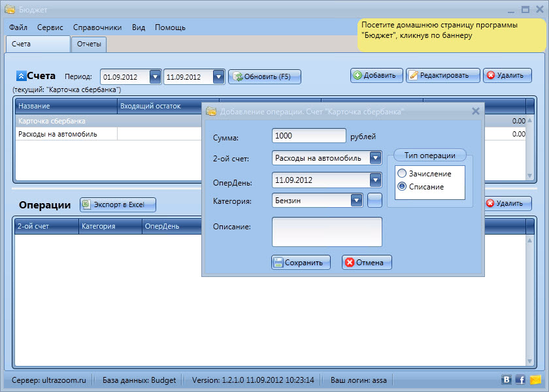This screenshot has width=549, height=392.
Task: Collapse the Счета section with chevron icon
Action: (20, 76)
